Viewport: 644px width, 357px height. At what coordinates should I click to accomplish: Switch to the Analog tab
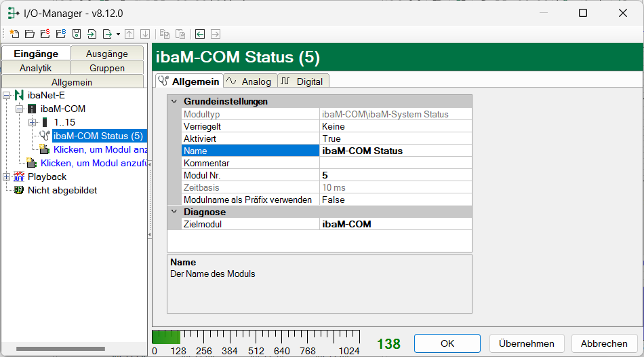tap(251, 81)
